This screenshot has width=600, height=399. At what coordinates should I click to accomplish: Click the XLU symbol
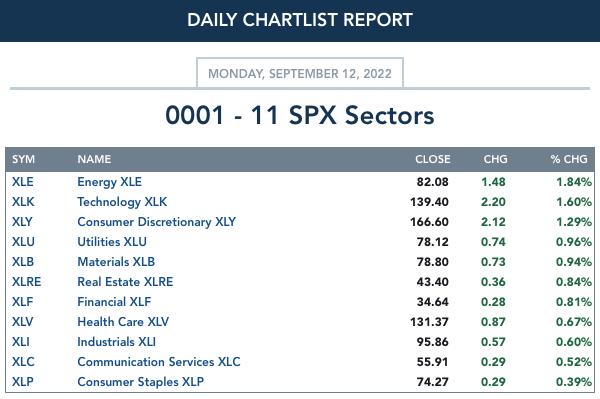pos(23,242)
